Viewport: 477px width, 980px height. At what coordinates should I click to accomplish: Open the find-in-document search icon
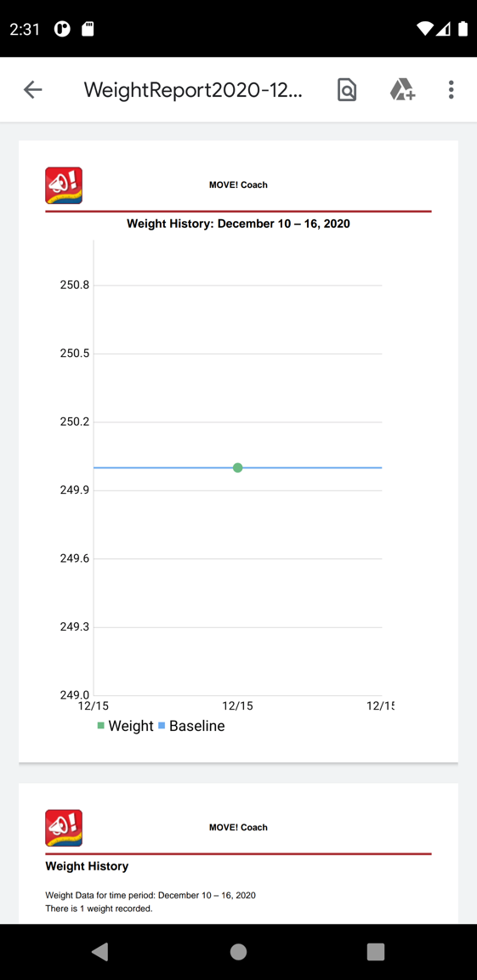346,90
